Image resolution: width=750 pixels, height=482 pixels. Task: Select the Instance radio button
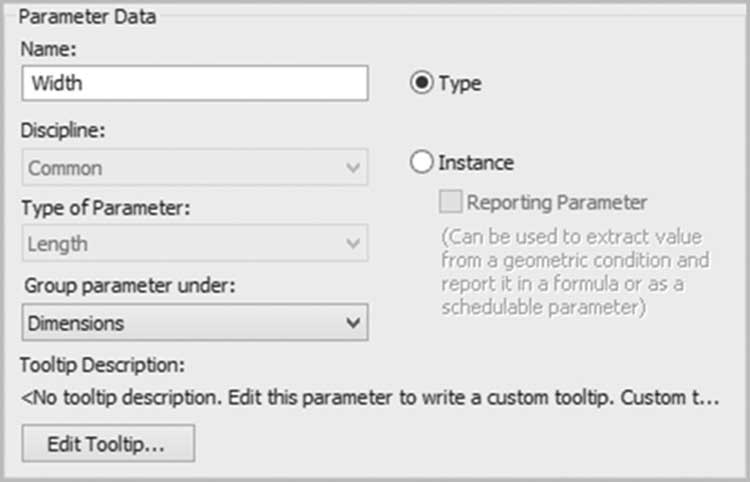(421, 162)
